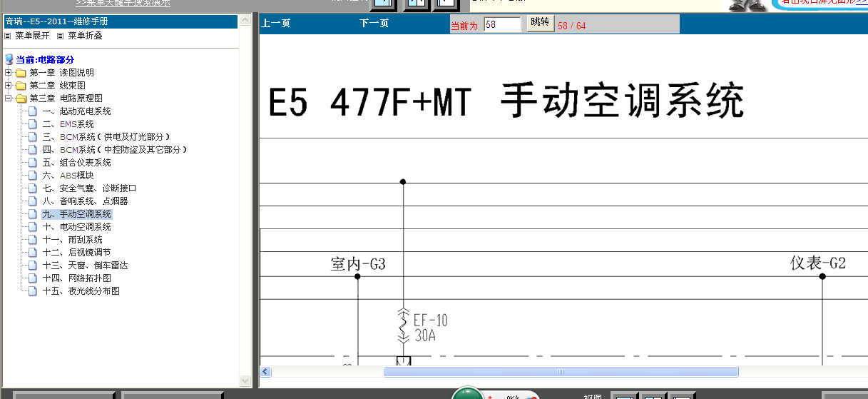The image size is (868, 399).
Task: Open 三、BCM系统(供电及灯光部分)
Action: (106, 137)
